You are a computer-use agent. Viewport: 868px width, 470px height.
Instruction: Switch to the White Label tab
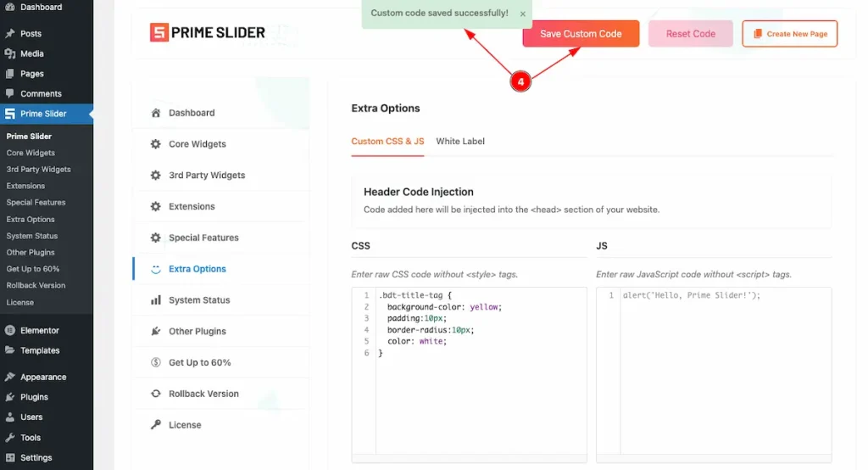[460, 142]
